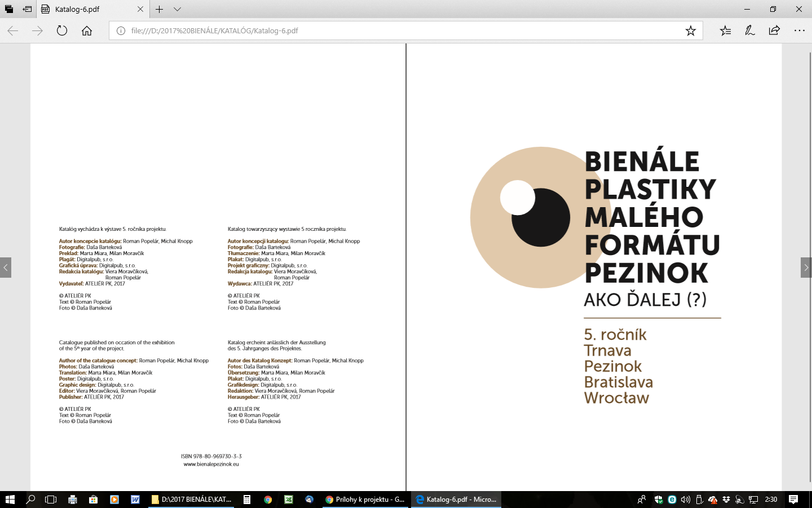Go to the Home page
Viewport: 812px width, 508px height.
[87, 31]
